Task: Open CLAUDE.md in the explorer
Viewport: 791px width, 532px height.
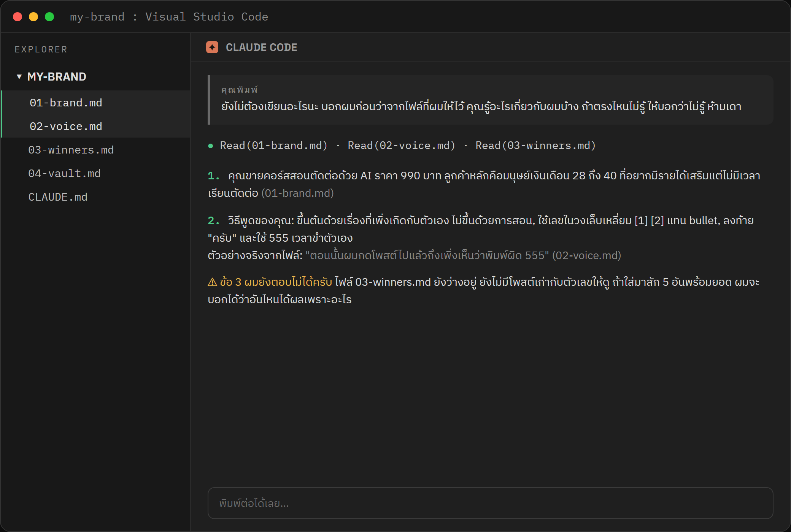Action: (x=96, y=197)
